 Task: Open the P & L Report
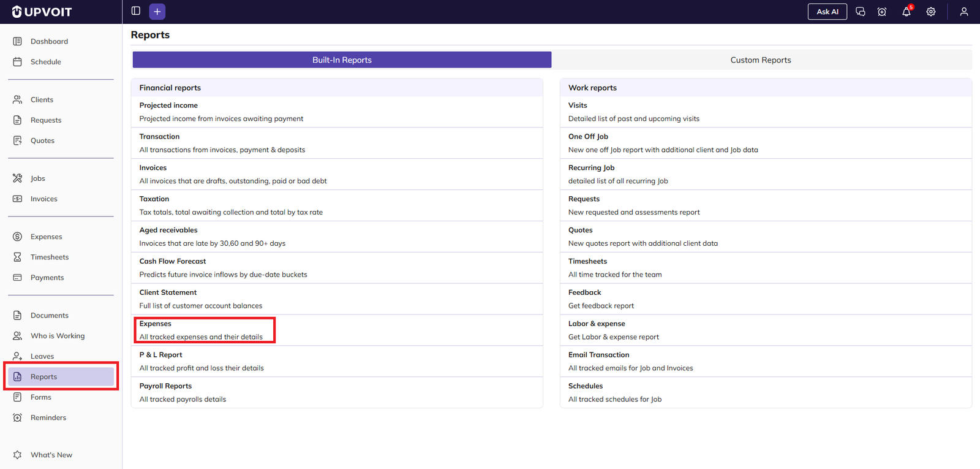160,355
